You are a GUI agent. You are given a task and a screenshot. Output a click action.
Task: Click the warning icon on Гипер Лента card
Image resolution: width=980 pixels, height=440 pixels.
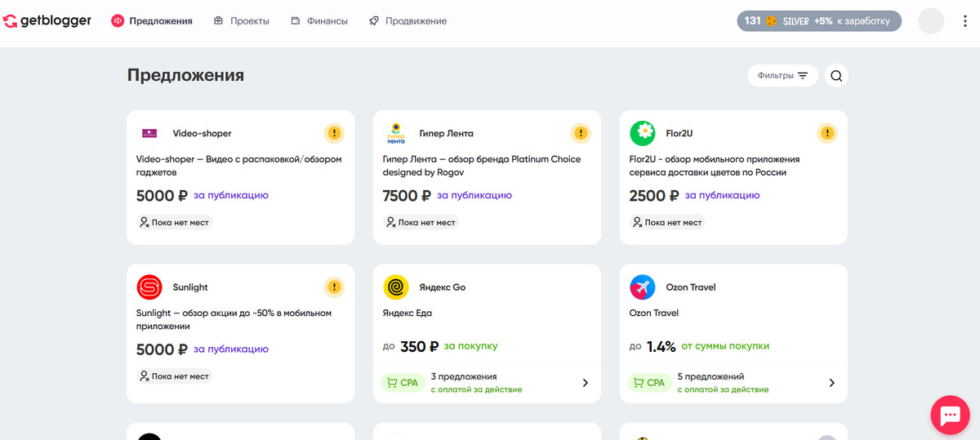coord(580,133)
